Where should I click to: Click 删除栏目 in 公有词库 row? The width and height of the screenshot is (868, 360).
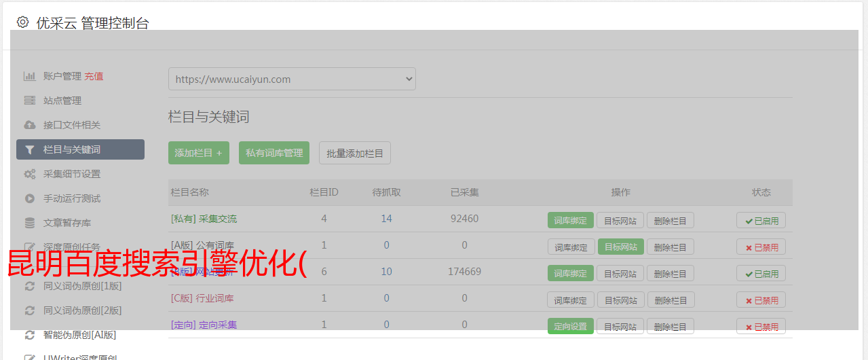click(x=671, y=247)
